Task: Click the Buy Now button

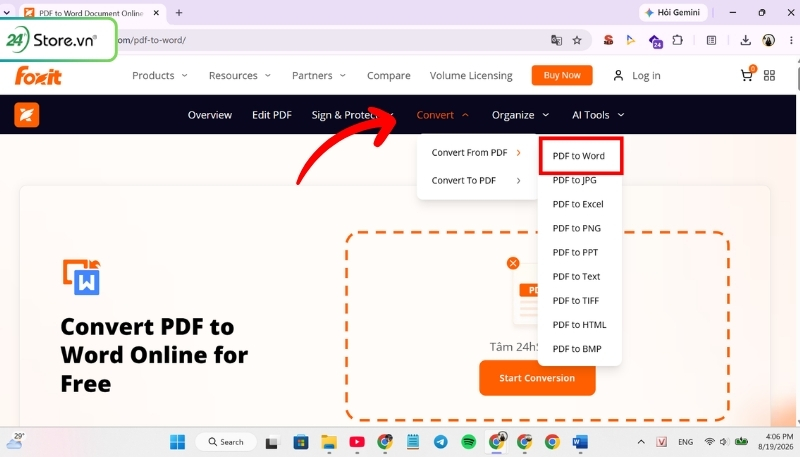Action: click(x=562, y=75)
